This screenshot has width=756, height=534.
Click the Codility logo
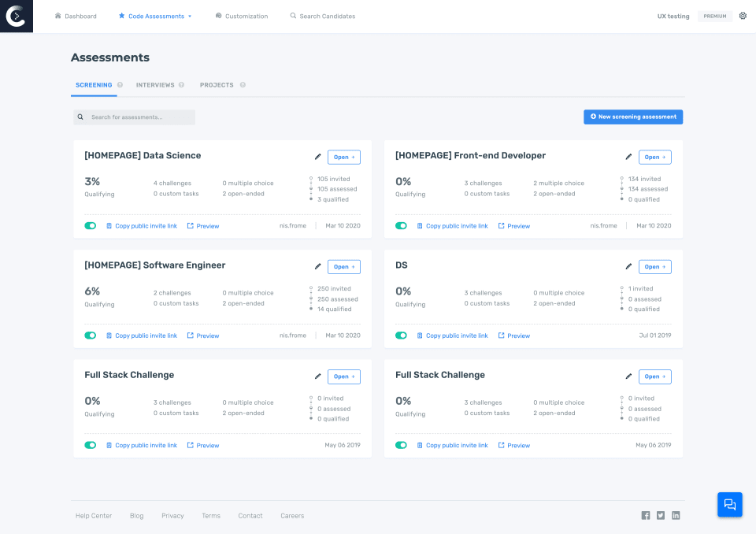click(16, 16)
